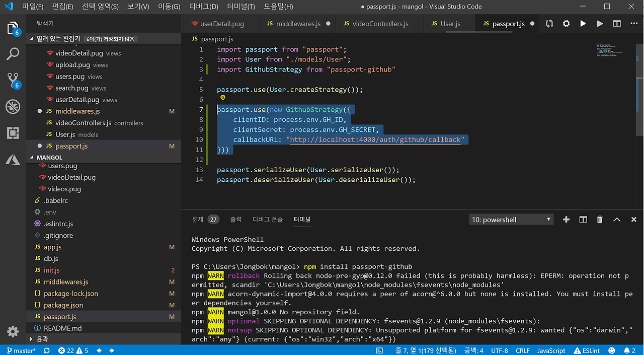Expand the 윤곽 outline section
644x355 pixels.
[42, 339]
